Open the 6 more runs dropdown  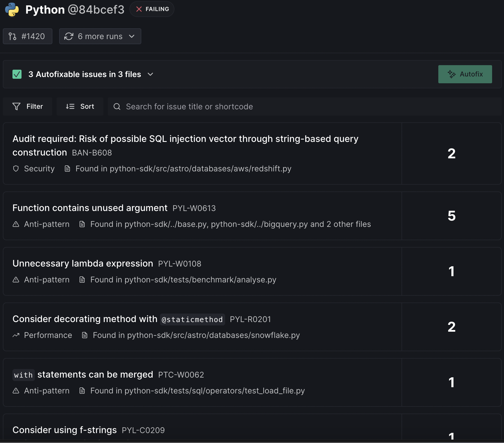[x=100, y=36]
